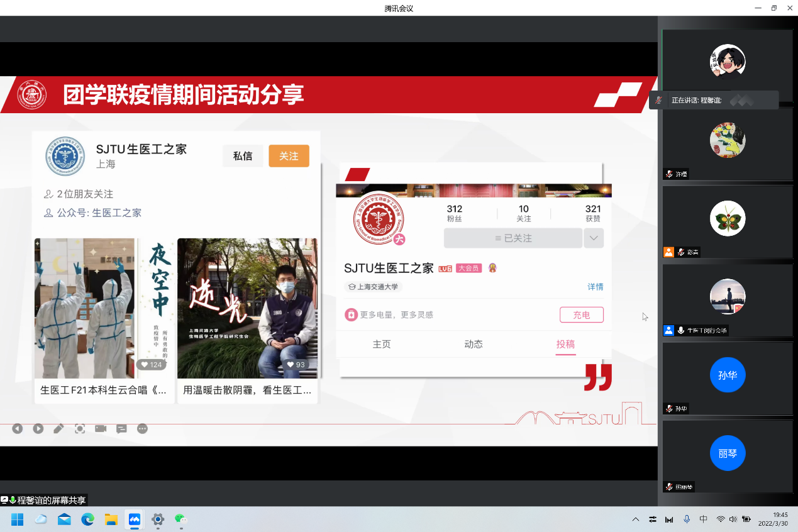798x532 pixels.
Task: Open Microsoft Edge from the taskbar
Action: (x=87, y=519)
